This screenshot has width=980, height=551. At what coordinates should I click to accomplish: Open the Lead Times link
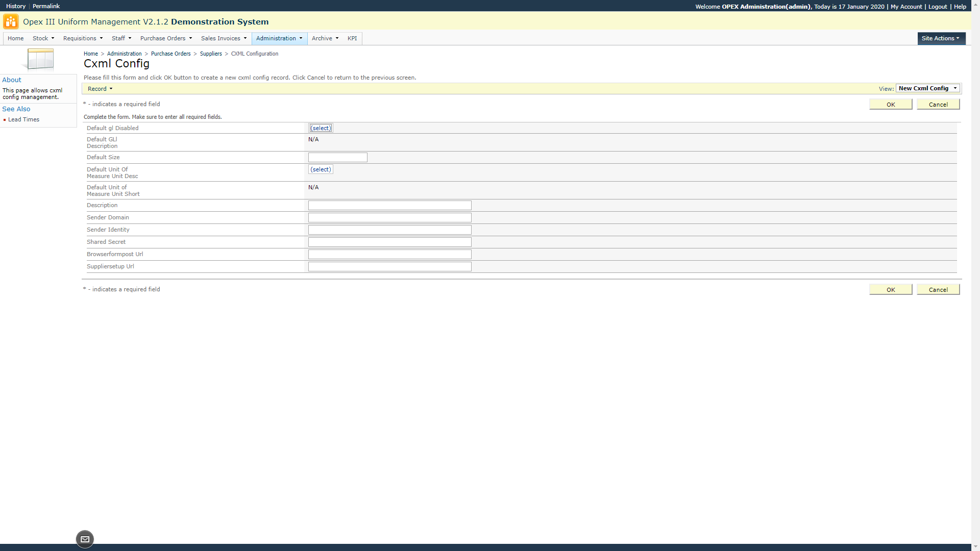(23, 119)
